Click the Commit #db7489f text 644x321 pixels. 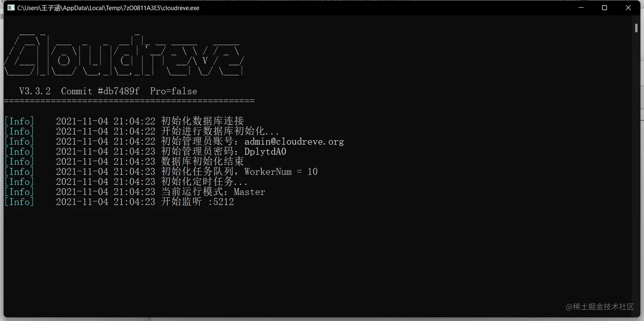[100, 91]
